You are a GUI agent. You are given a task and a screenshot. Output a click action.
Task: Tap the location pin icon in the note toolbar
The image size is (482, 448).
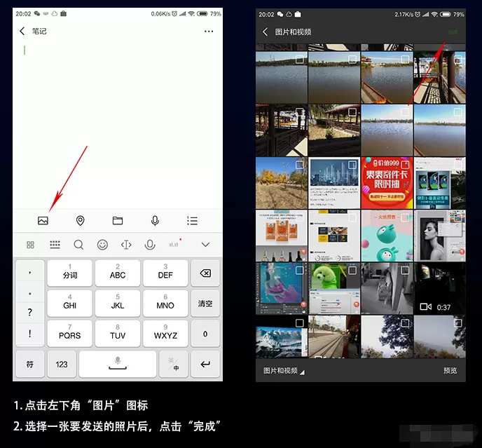(81, 221)
